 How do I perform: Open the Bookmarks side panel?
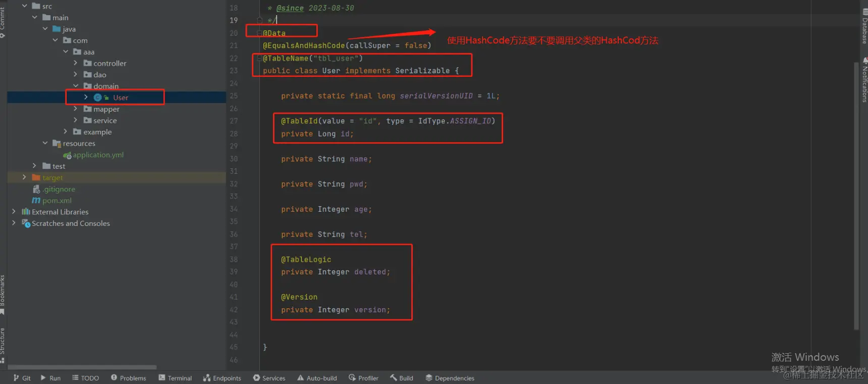pos(3,294)
